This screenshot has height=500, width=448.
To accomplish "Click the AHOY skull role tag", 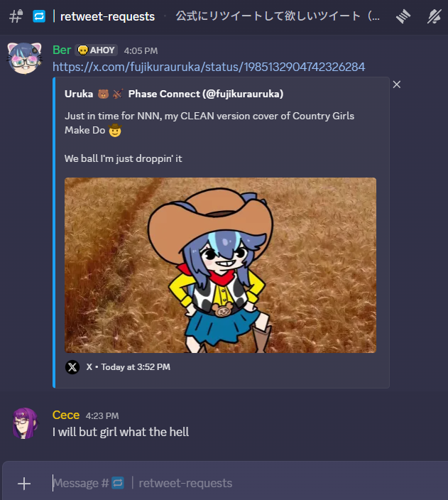I will point(97,50).
